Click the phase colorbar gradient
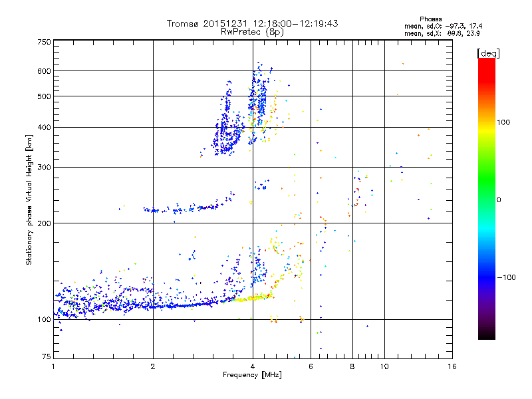532x399 pixels. (487, 199)
